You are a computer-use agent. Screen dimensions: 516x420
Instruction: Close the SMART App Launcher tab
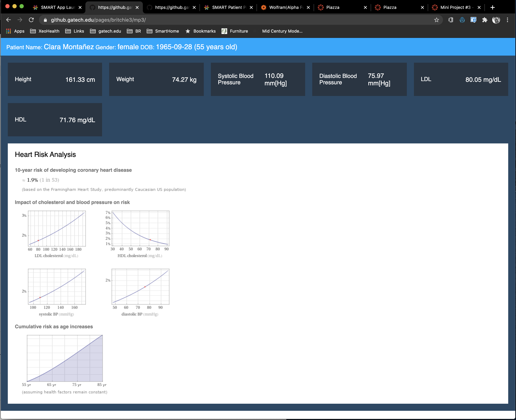click(x=80, y=7)
